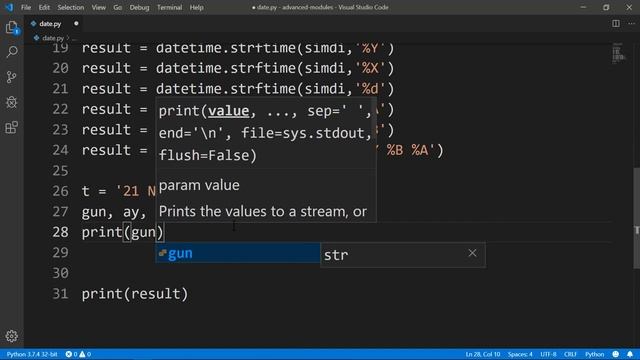Viewport: 640px width, 360px height.
Task: Change the CRLF line ending
Action: [570, 354]
